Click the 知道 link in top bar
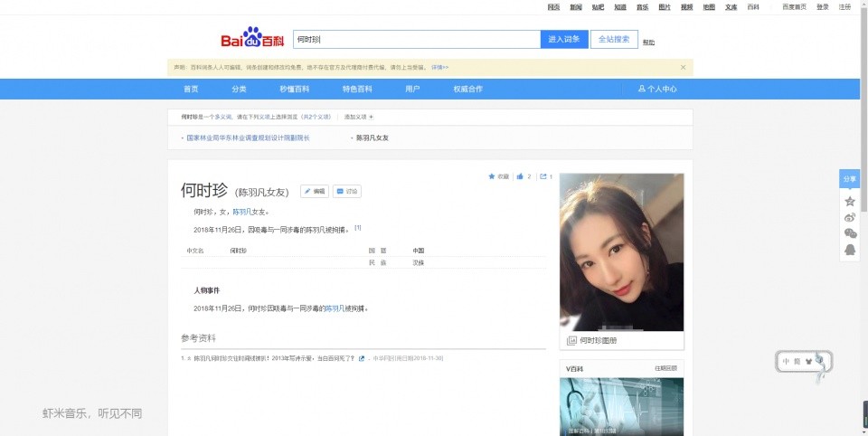This screenshot has width=868, height=436. (x=620, y=7)
